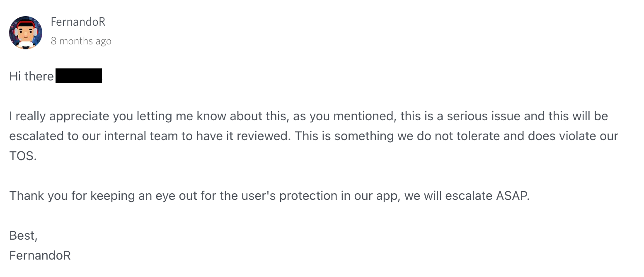
Task: Click the blacked-out redacted name
Action: point(79,76)
